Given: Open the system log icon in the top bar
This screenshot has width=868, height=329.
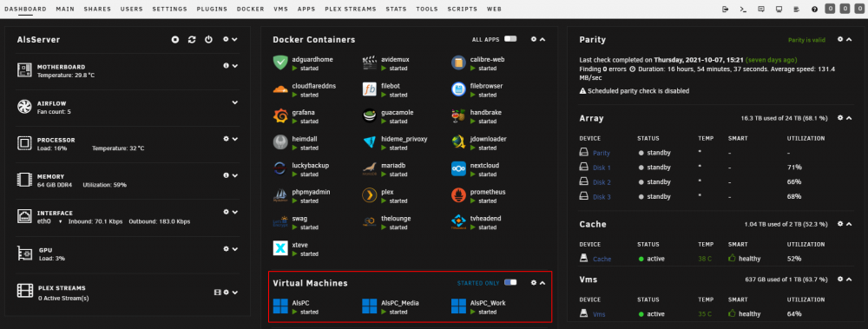Looking at the screenshot, I should 797,9.
